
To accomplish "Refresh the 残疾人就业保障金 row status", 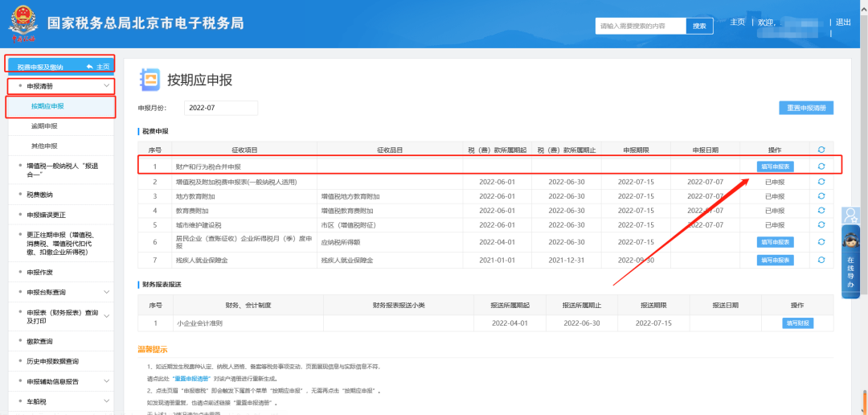I will 821,260.
